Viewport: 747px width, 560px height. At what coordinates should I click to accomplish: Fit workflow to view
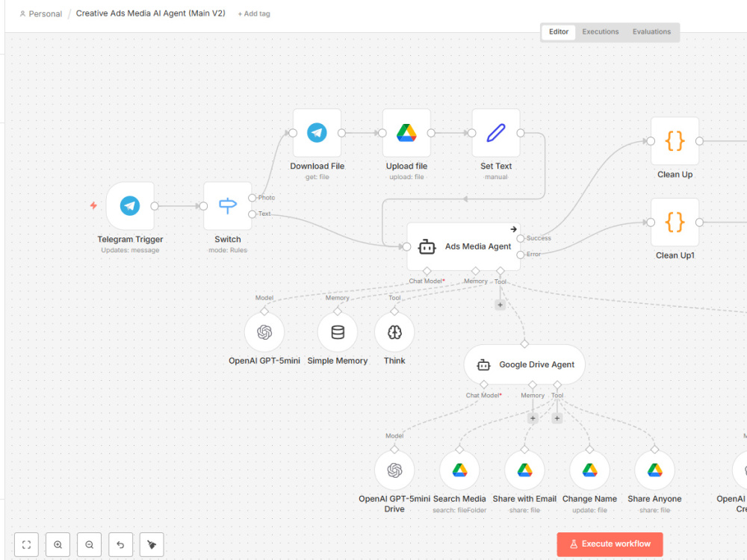pos(27,544)
